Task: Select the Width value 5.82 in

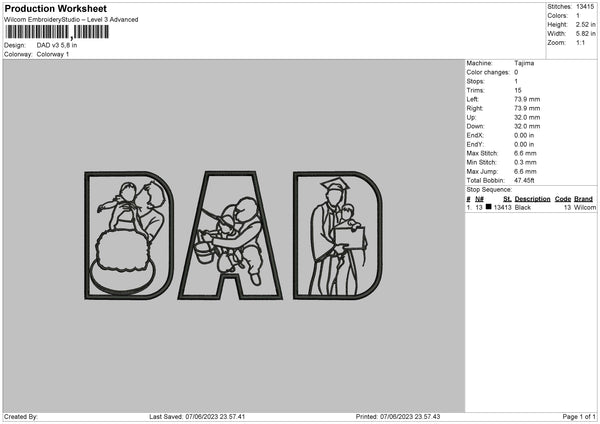Action: point(585,34)
